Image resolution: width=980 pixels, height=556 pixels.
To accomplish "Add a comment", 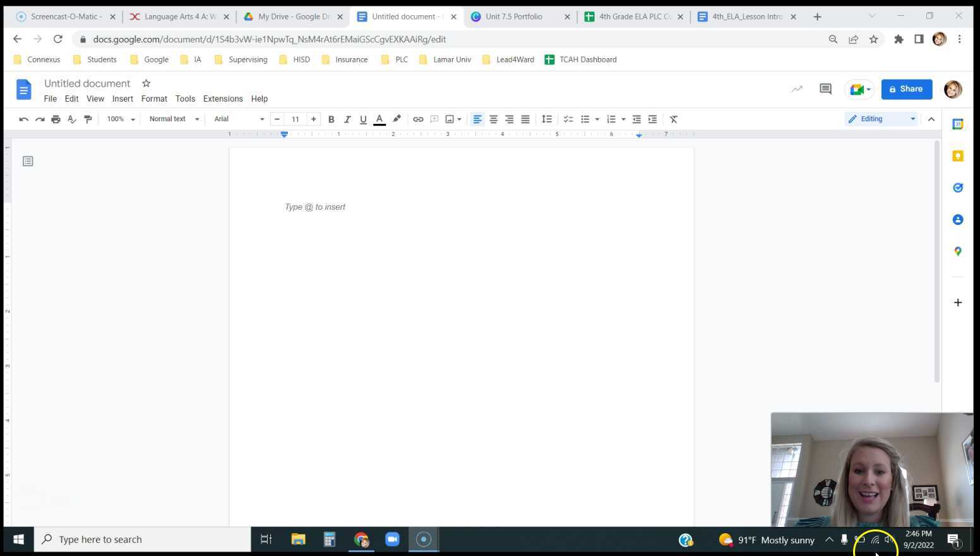I will tap(434, 119).
